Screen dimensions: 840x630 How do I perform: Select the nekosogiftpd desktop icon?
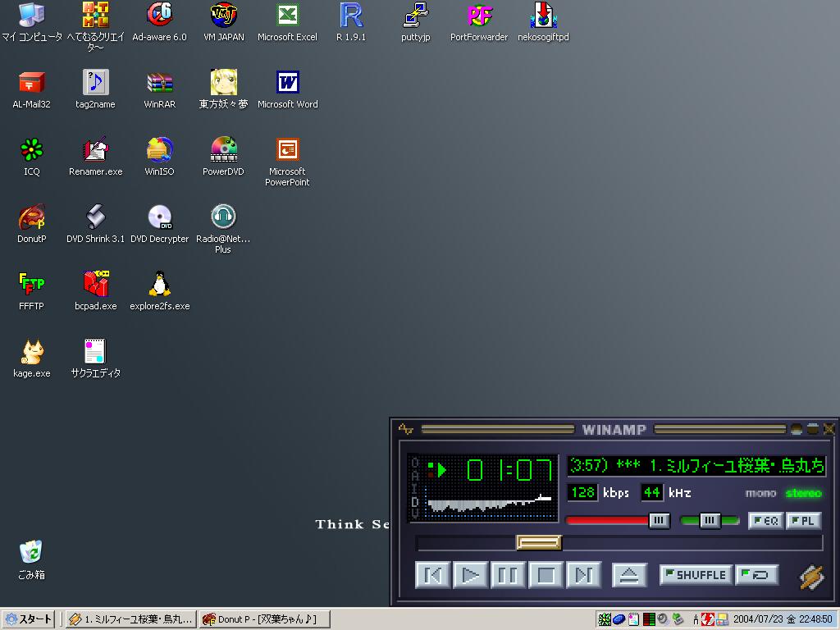coord(543,22)
